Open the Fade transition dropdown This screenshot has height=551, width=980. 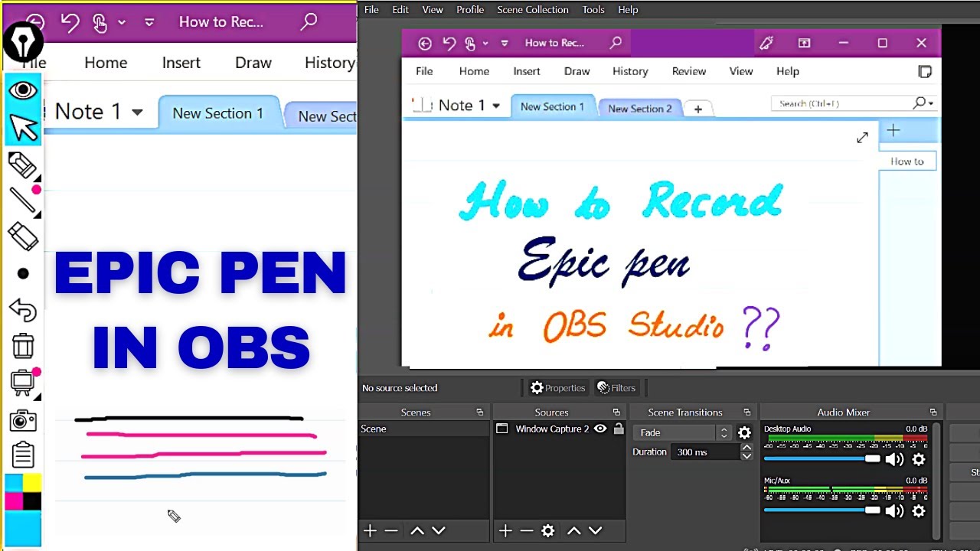point(684,433)
